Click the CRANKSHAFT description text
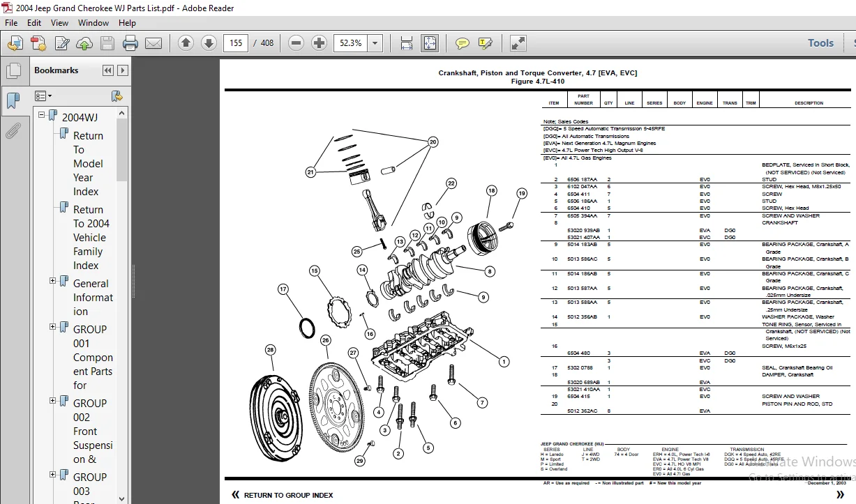 [x=779, y=223]
